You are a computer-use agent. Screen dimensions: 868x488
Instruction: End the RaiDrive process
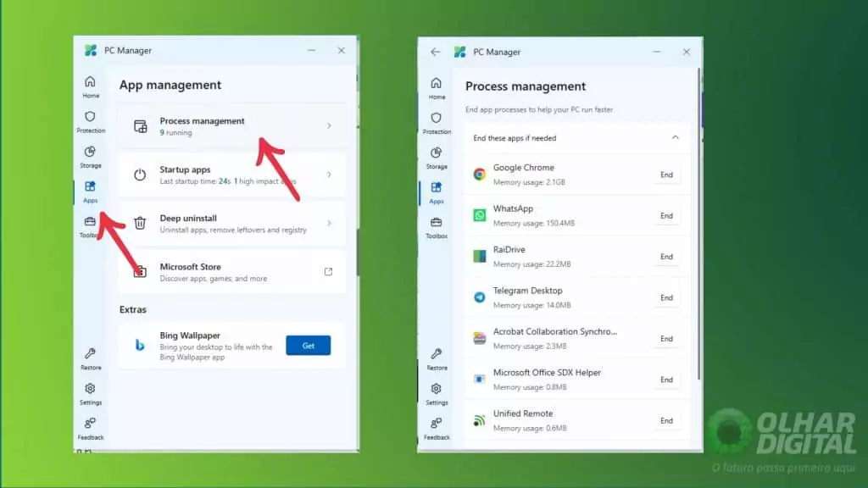666,256
